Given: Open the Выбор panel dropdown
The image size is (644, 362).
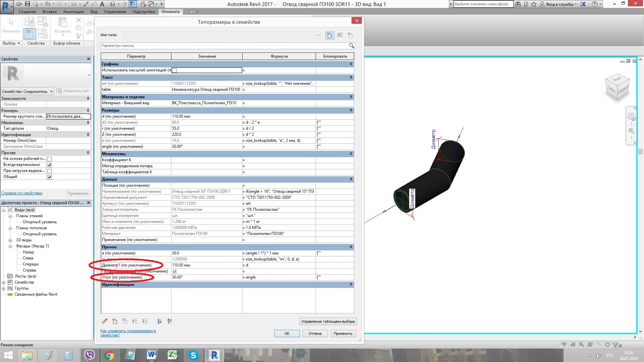Looking at the screenshot, I should 11,43.
